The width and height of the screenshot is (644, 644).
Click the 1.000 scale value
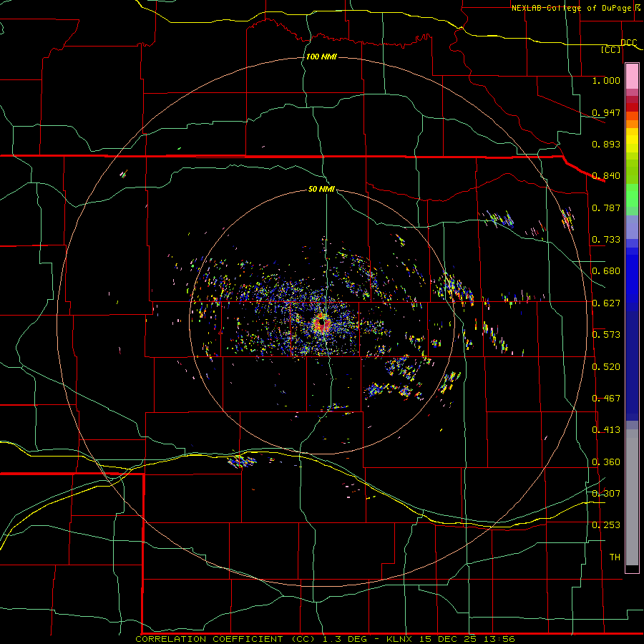coord(606,81)
